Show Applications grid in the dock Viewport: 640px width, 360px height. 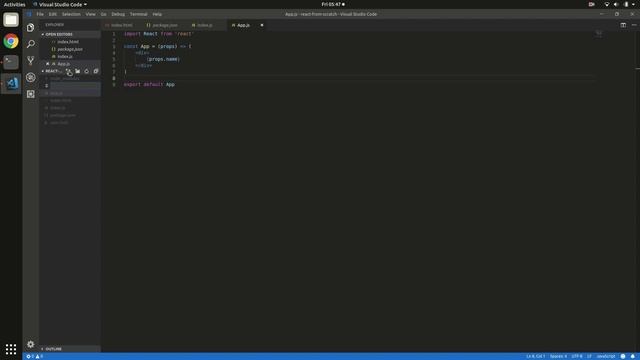(11, 349)
